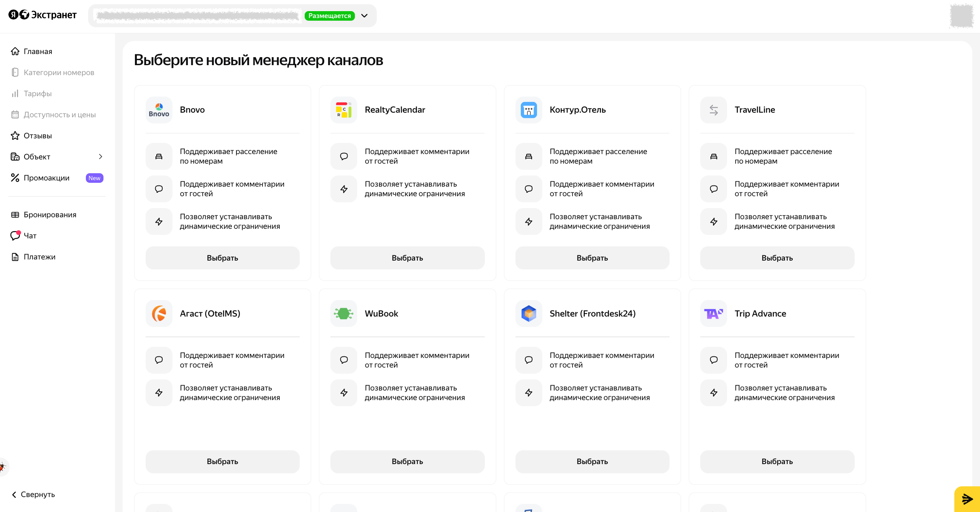
Task: Select Shelter (Frontdesk24) with Выбрать
Action: click(x=593, y=461)
